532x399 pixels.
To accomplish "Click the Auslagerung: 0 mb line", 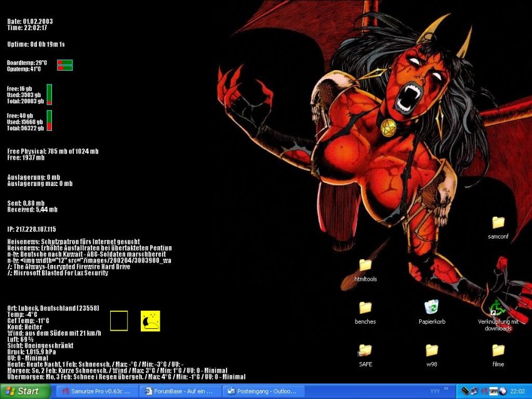I will (34, 177).
